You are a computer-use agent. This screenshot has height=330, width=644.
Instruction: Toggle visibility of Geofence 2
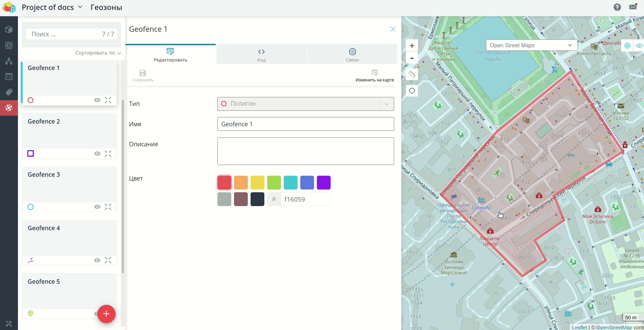click(97, 154)
